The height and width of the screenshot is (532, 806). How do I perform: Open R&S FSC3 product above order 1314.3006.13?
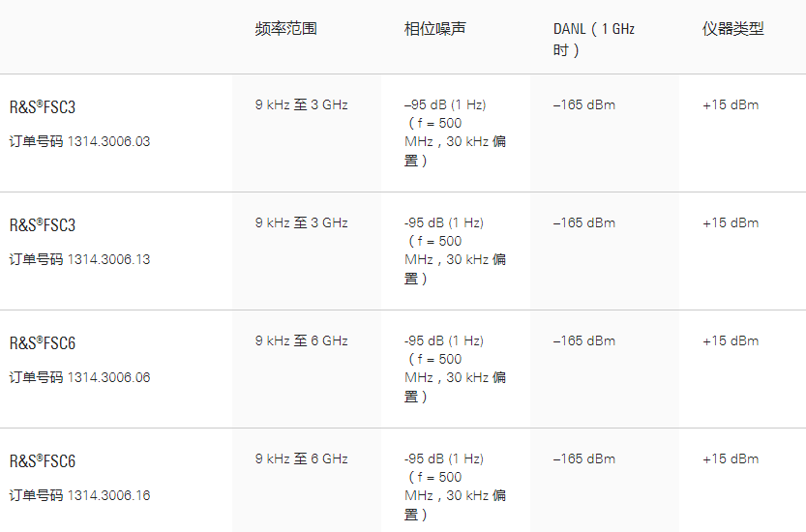[x=43, y=225]
